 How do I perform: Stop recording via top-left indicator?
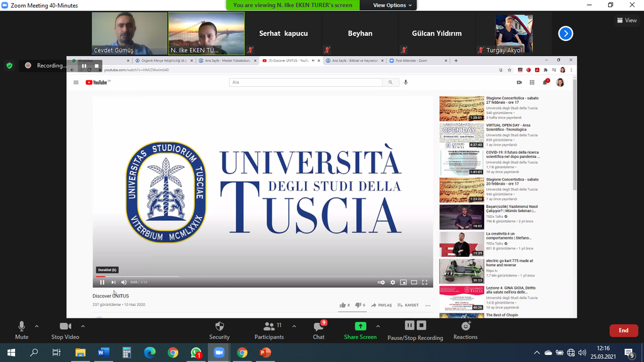click(x=96, y=66)
